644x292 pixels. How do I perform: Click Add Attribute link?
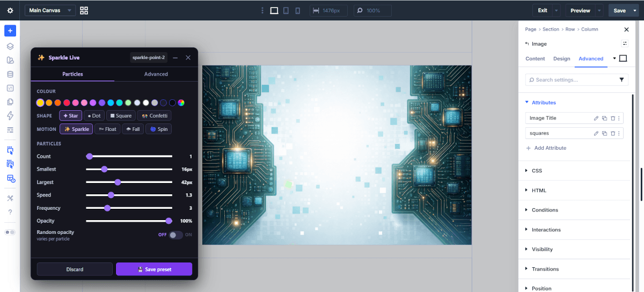pos(546,148)
